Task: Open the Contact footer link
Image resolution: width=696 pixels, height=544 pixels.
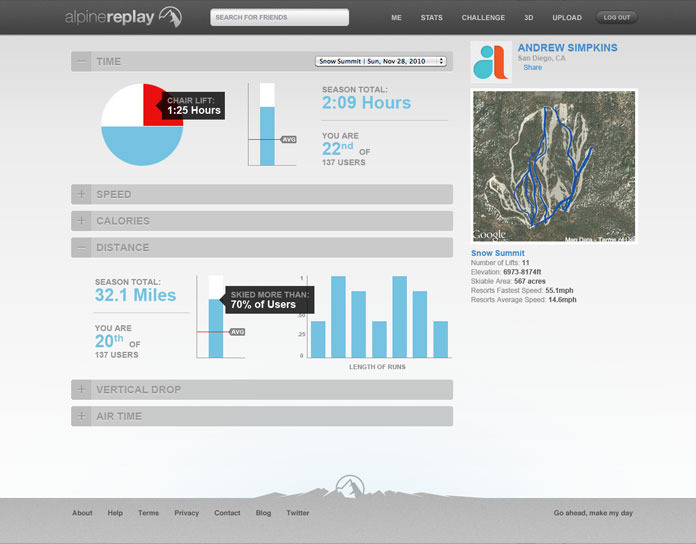Action: pos(227,513)
